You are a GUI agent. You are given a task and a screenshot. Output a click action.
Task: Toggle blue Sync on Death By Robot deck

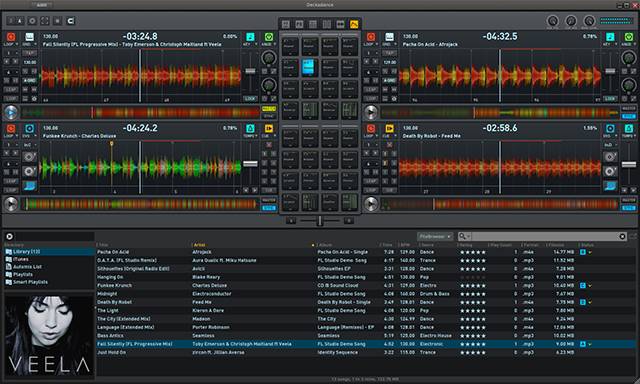(629, 208)
